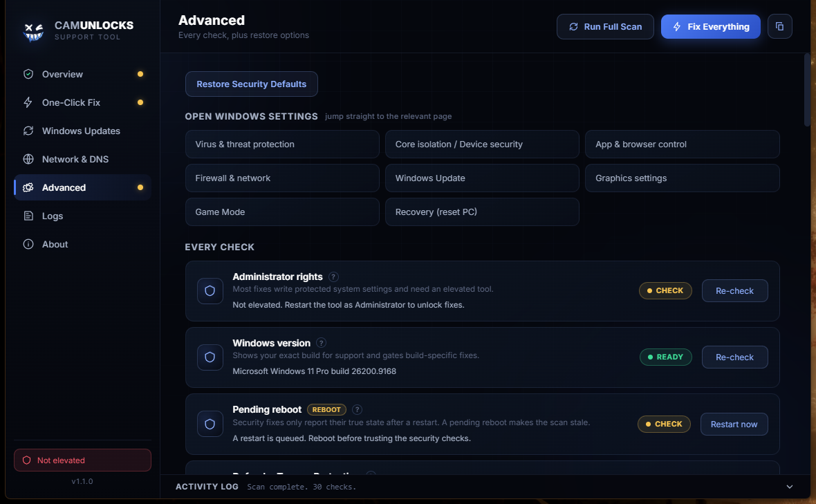Click the About info icon
This screenshot has width=816, height=504.
tap(28, 244)
